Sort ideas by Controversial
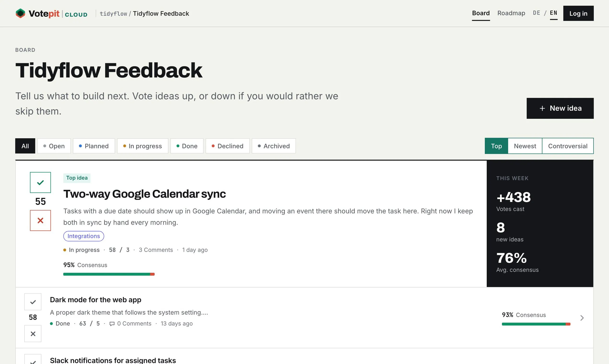Image resolution: width=609 pixels, height=364 pixels. coord(568,146)
